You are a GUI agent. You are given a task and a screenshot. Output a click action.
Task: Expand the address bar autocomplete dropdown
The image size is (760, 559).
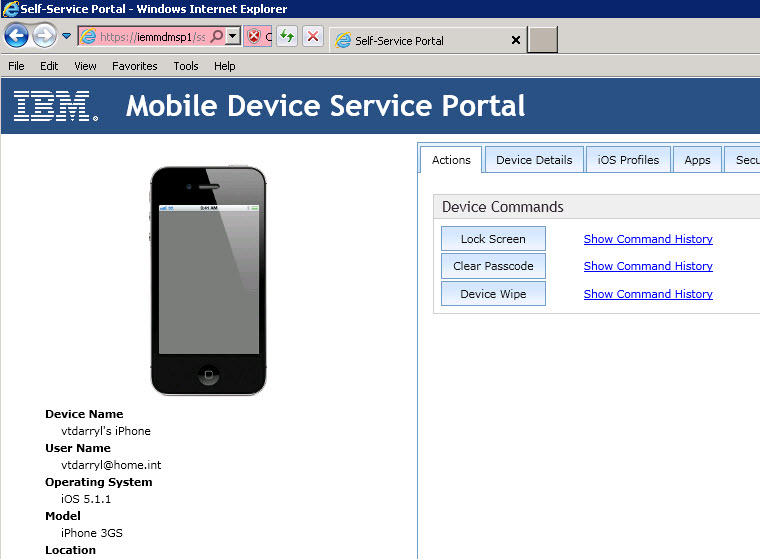[x=233, y=37]
